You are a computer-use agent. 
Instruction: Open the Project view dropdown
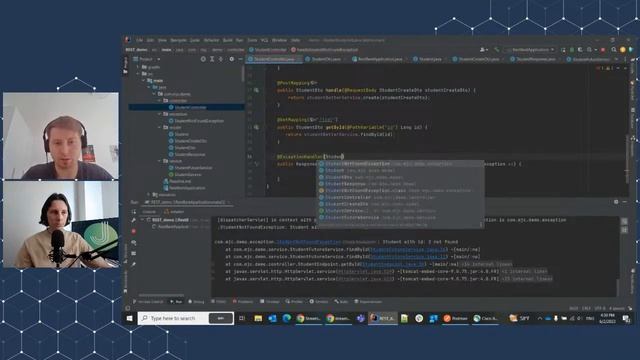147,59
